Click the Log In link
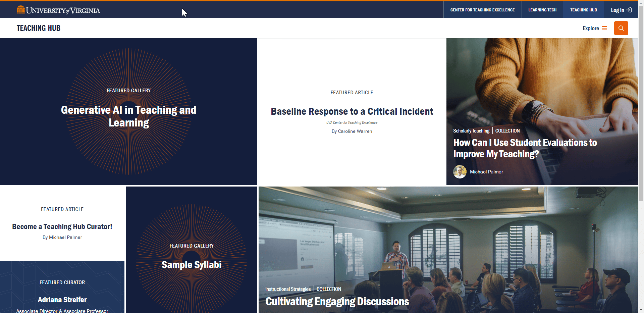 (x=621, y=10)
